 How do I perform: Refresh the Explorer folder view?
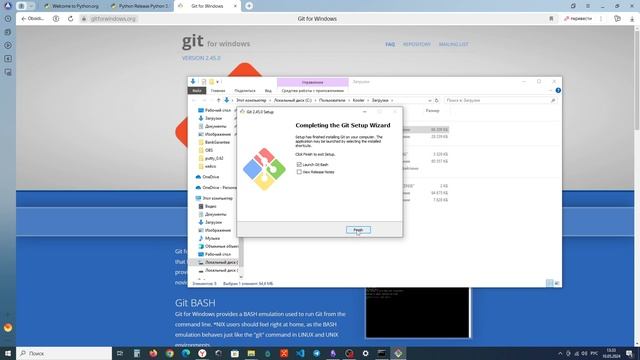click(437, 100)
